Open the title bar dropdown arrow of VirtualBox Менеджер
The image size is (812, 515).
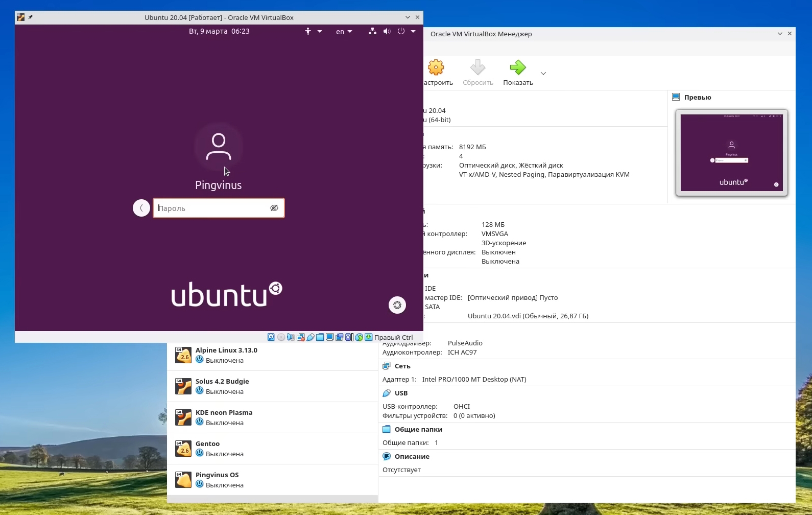pyautogui.click(x=780, y=34)
